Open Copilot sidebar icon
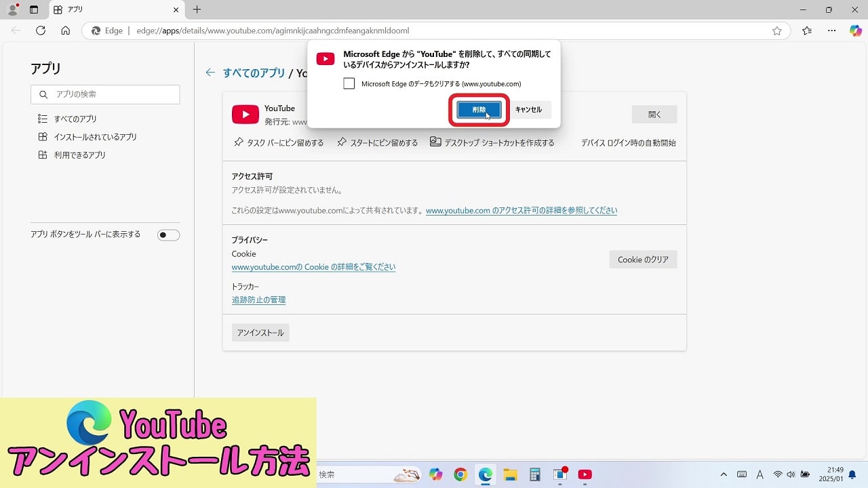 tap(856, 30)
